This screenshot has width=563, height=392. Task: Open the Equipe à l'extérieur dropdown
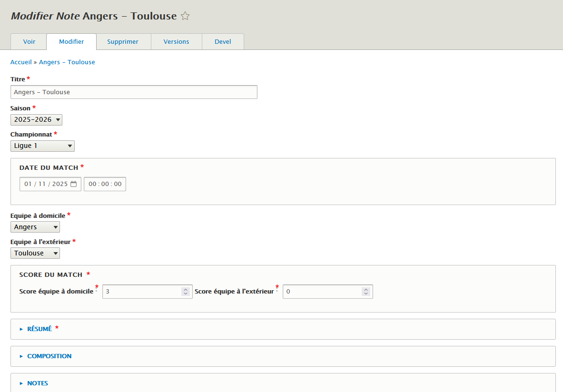coord(35,254)
